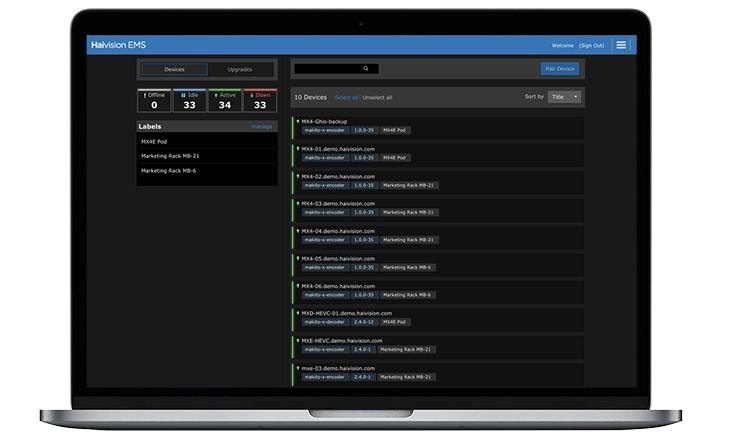Click status icon of MX4-Ghis-backup device
745x437 pixels.
point(298,122)
